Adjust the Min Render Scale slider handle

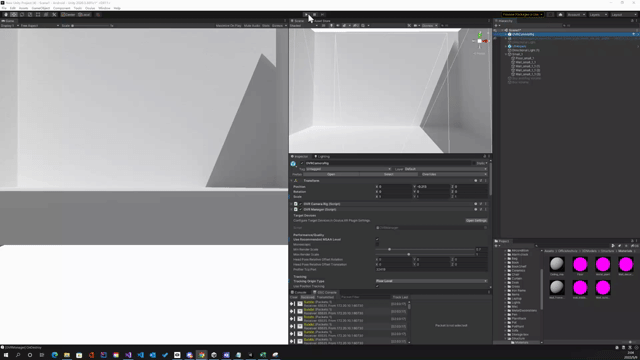click(x=389, y=249)
